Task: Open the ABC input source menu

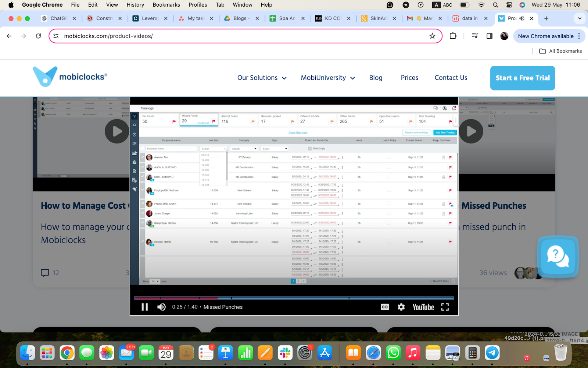Action: coord(442,5)
